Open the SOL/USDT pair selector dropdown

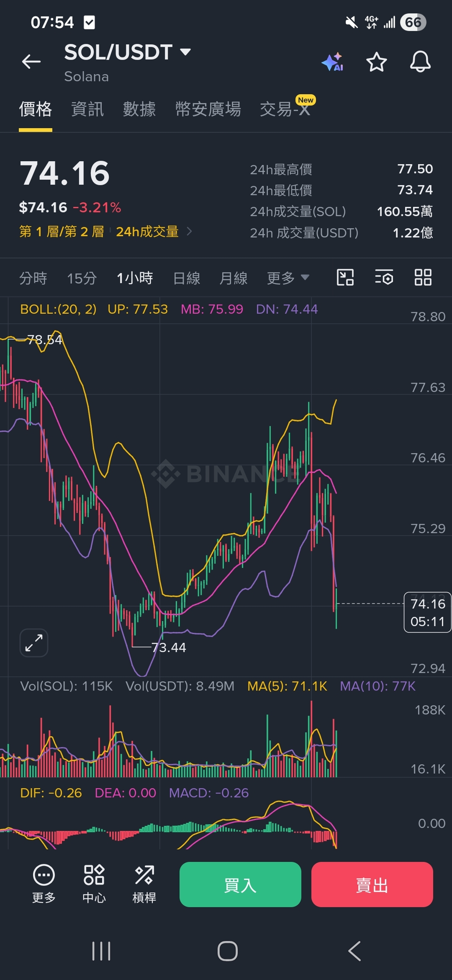click(x=128, y=52)
